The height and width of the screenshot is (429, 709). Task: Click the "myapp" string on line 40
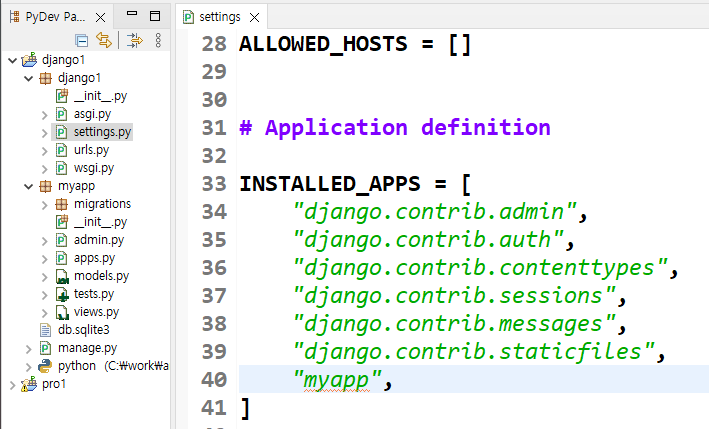(337, 380)
